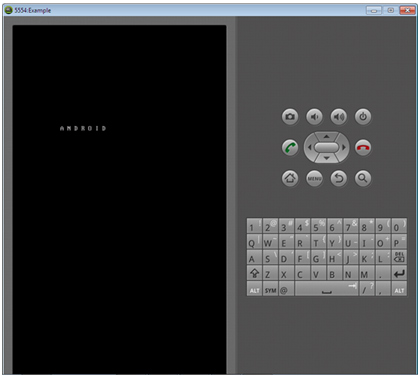
Task: Click the SYM key
Action: [x=270, y=289]
